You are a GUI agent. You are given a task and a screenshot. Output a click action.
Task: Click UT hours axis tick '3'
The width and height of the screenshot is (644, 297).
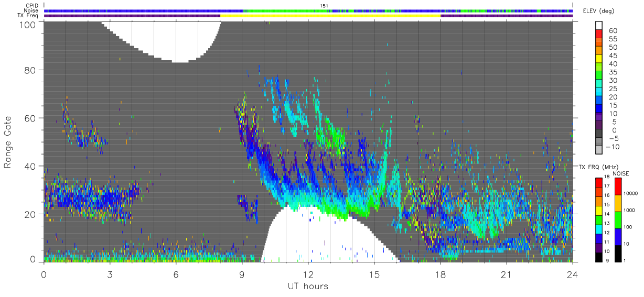[x=110, y=274]
